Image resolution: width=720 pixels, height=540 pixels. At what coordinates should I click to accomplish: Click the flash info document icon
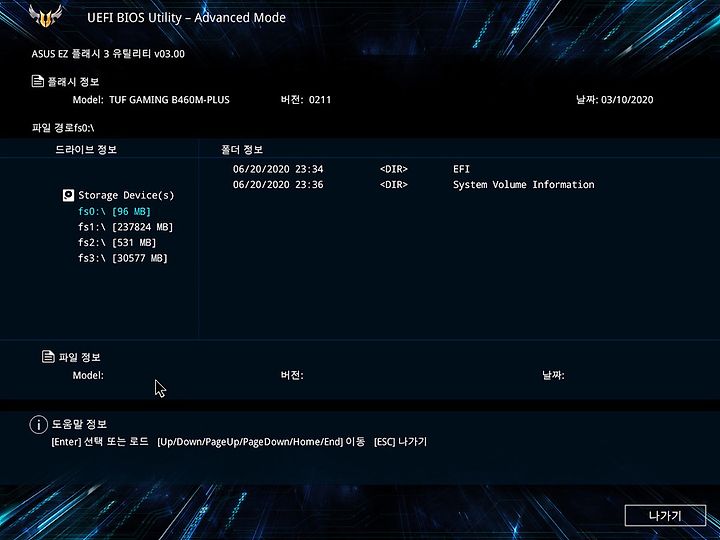point(38,81)
